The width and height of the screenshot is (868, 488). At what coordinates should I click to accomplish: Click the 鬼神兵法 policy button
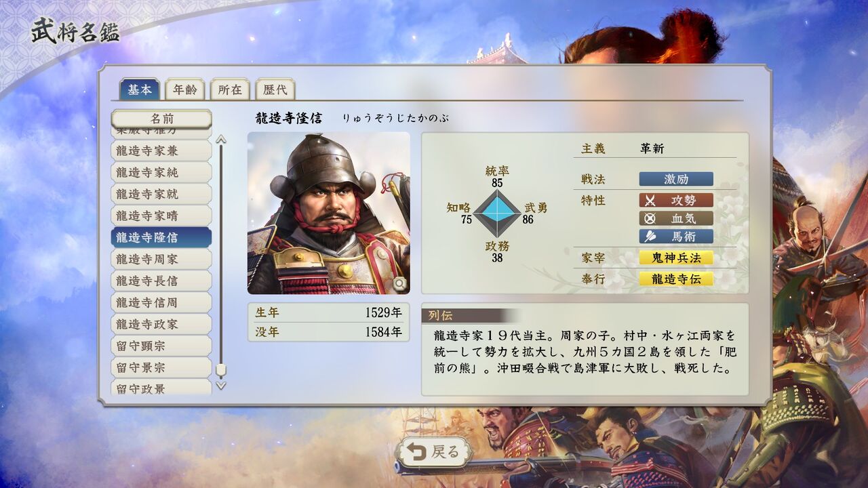[676, 258]
